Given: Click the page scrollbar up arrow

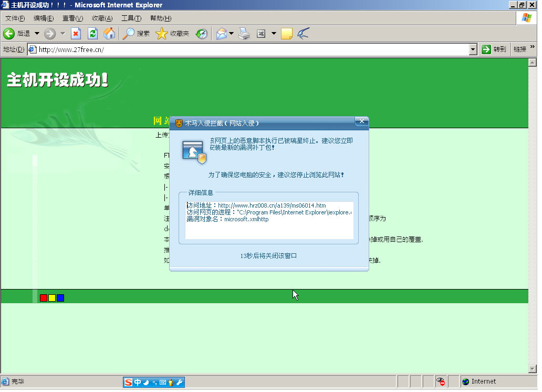Looking at the screenshot, I should (x=533, y=63).
